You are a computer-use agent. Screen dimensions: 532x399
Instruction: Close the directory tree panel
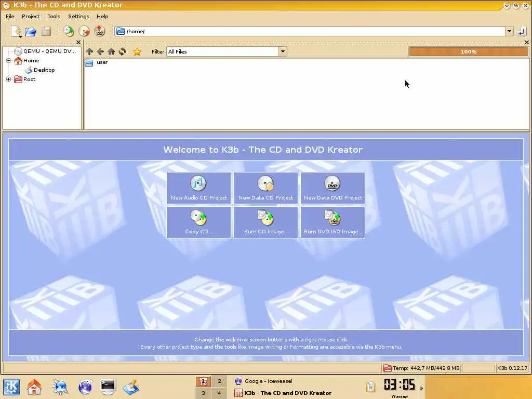click(78, 43)
